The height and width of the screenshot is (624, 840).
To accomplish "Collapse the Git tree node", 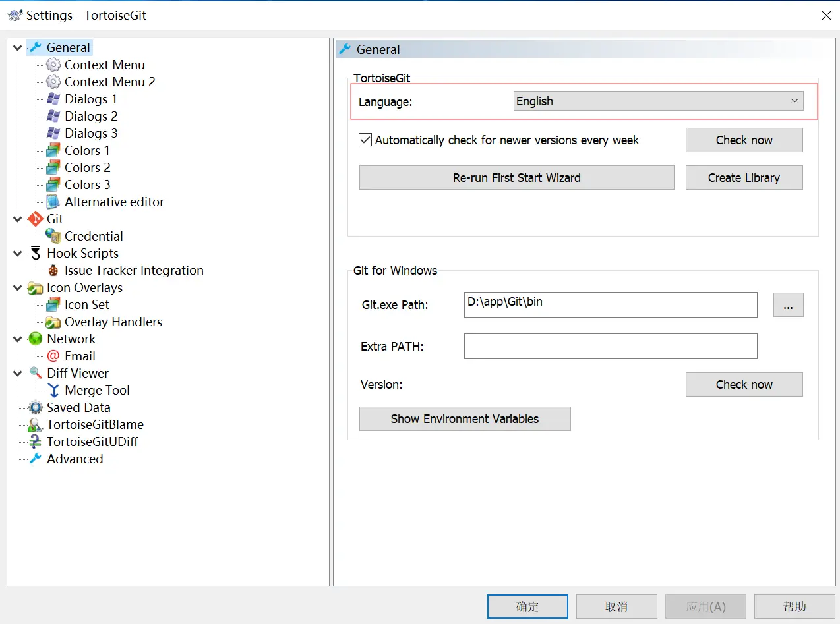I will (17, 219).
